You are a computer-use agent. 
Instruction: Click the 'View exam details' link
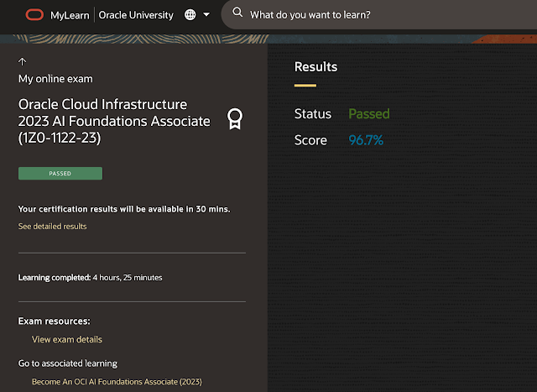(x=67, y=340)
